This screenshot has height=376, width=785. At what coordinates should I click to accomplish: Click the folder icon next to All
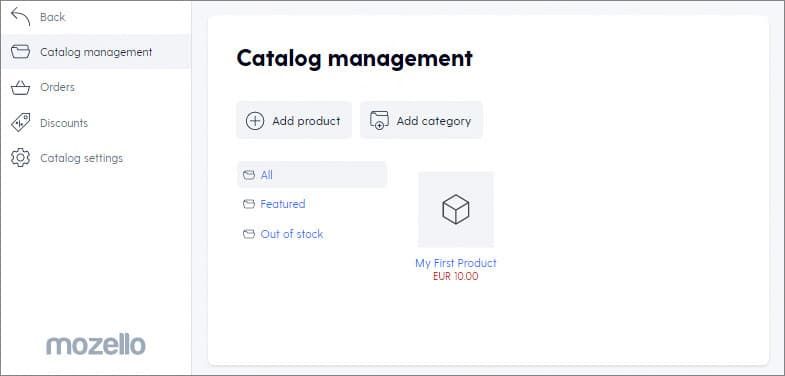click(x=249, y=175)
